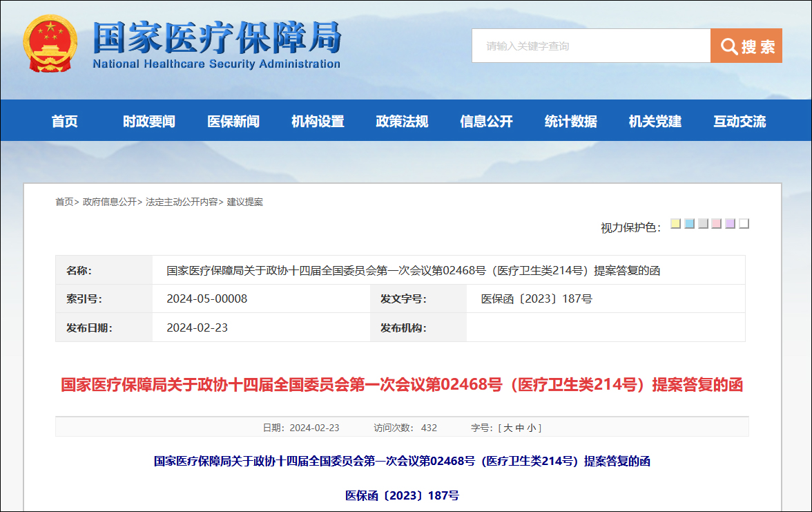Select the yellow eye-protection color swatch
Screen dimensions: 812x512
pos(675,223)
